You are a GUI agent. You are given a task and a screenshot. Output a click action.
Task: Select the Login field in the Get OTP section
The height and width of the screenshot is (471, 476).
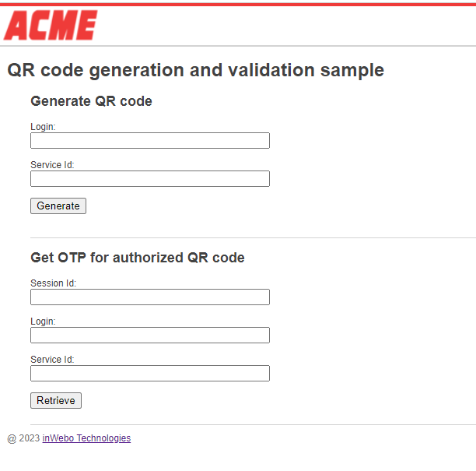tap(150, 336)
